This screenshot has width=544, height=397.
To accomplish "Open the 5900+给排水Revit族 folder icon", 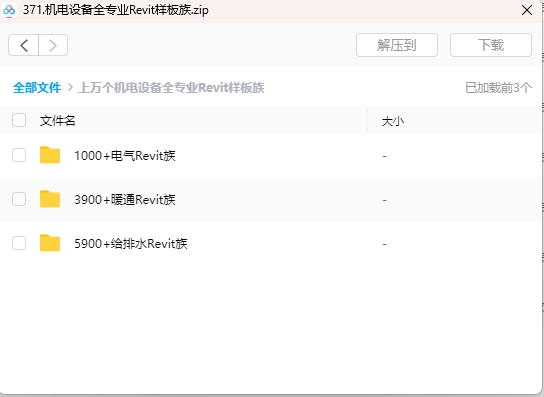I will (50, 243).
